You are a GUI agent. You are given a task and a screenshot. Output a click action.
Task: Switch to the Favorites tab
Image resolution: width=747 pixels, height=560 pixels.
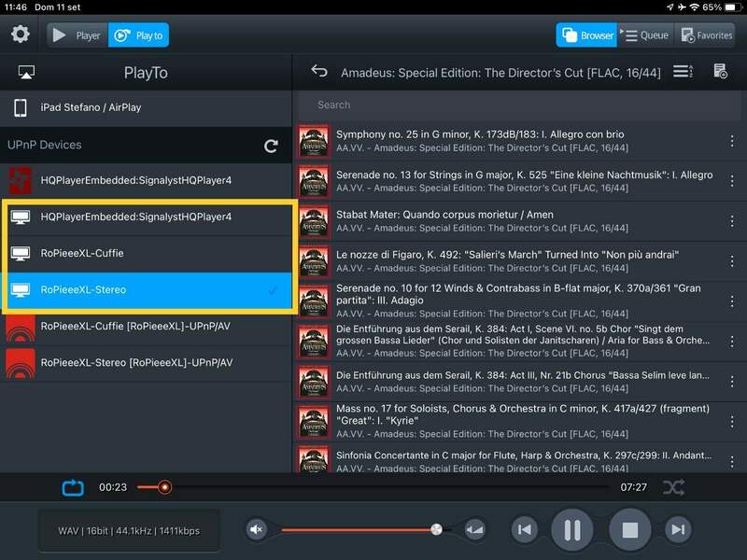point(707,35)
